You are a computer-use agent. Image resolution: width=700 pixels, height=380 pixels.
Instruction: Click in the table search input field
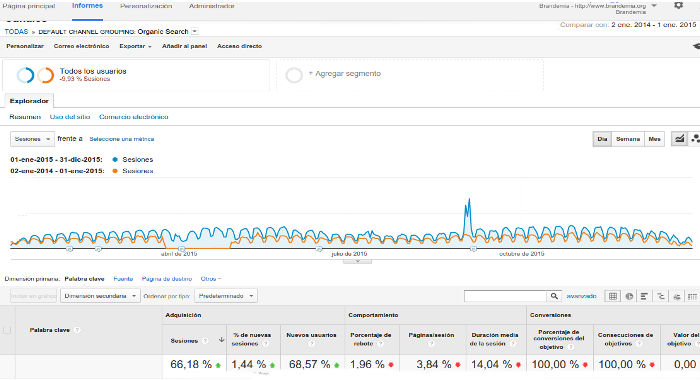click(505, 296)
